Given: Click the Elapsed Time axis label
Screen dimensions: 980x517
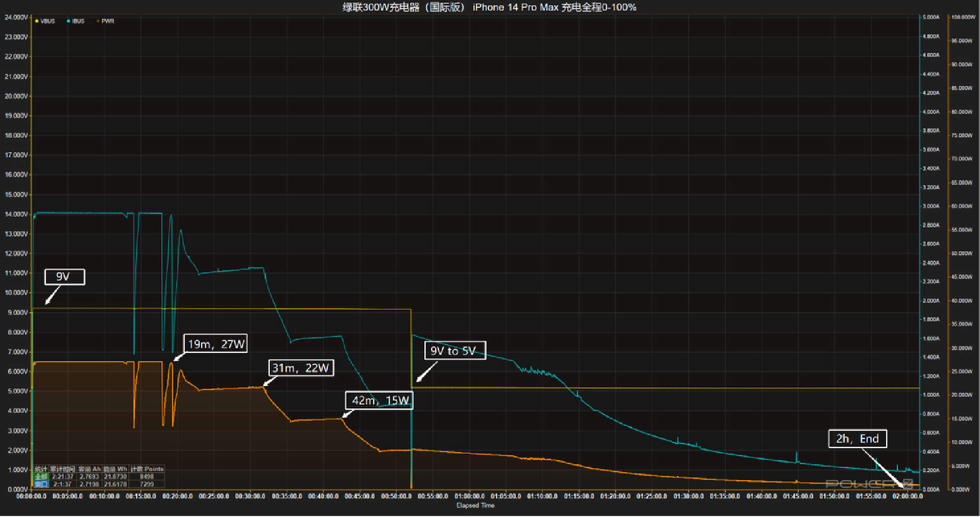Looking at the screenshot, I should 475,506.
